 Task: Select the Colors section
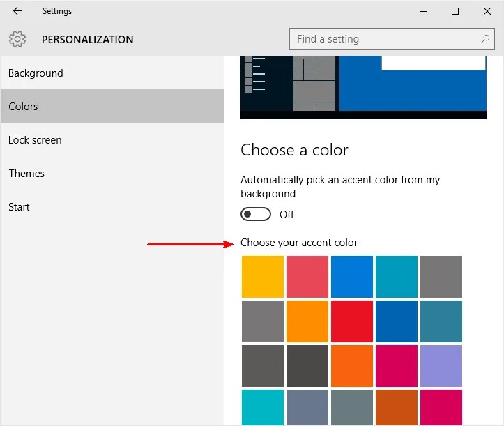point(112,106)
